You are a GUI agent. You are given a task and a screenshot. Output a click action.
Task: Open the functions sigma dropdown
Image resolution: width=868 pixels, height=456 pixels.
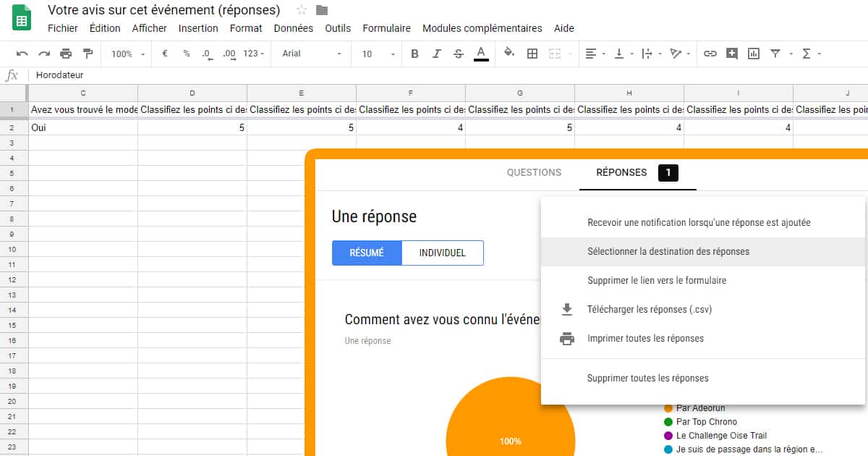[x=811, y=54]
